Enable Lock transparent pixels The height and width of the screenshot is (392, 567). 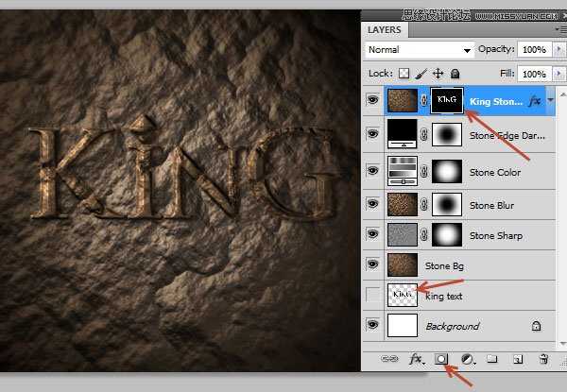click(x=404, y=74)
